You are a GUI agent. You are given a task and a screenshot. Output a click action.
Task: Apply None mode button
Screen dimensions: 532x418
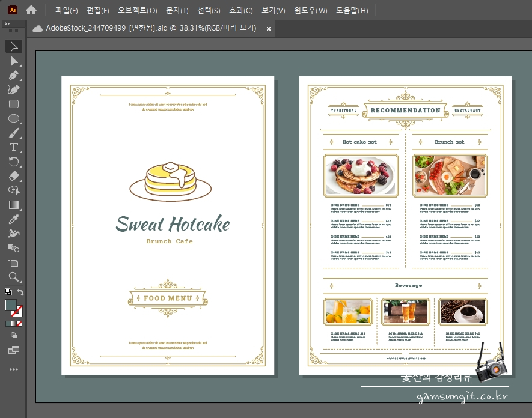pos(19,324)
